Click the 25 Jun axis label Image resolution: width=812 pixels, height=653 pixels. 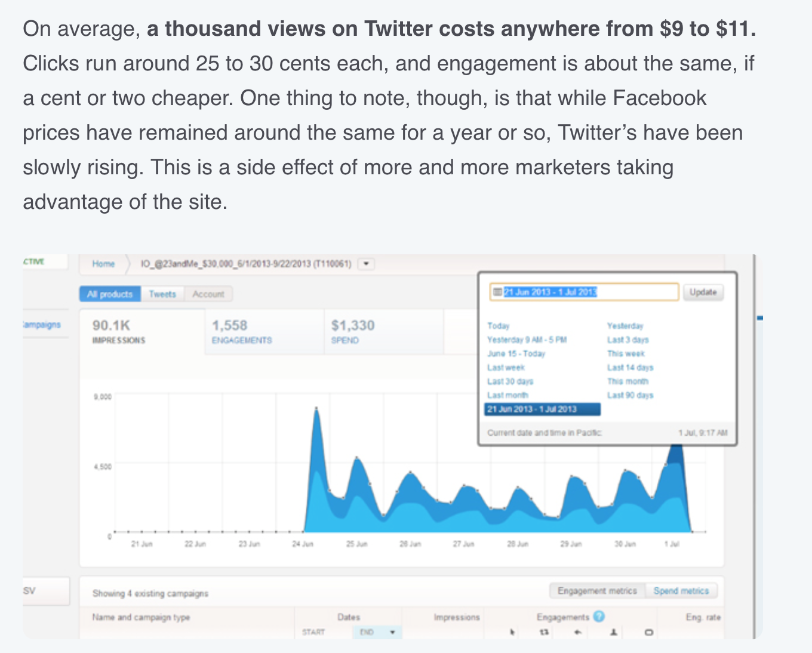357,544
